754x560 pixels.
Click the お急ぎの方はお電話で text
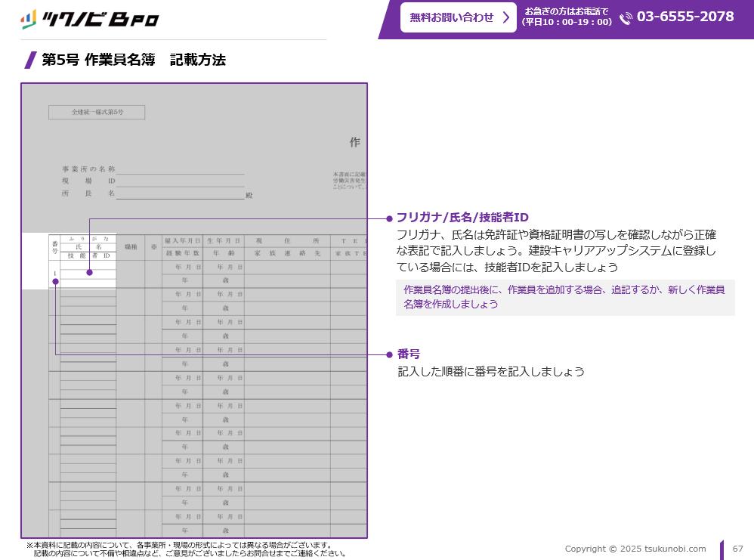(x=567, y=11)
